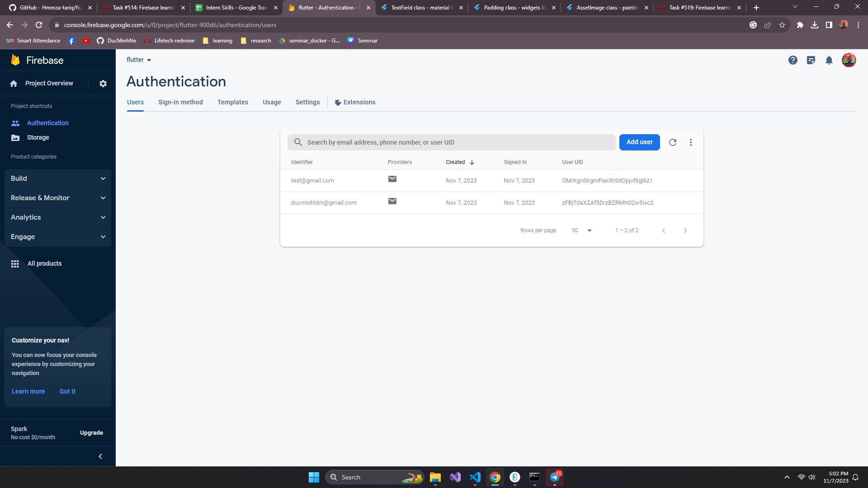This screenshot has height=488, width=868.
Task: Open the release notes icon
Action: 811,60
